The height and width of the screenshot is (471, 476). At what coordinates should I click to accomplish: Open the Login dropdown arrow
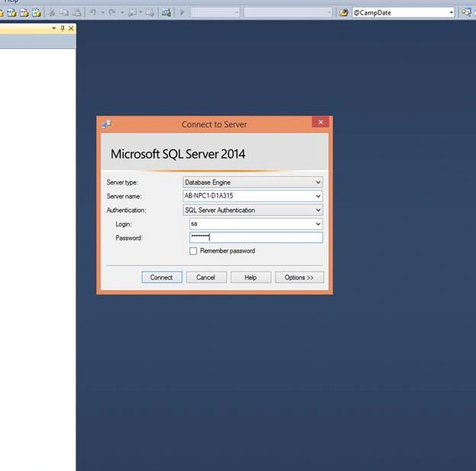coord(318,224)
